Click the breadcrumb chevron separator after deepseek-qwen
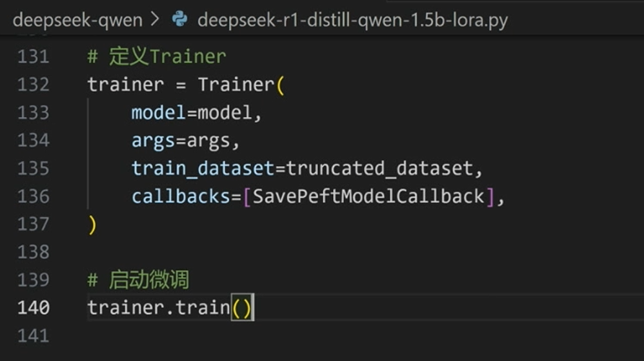This screenshot has height=361, width=644. coord(155,20)
